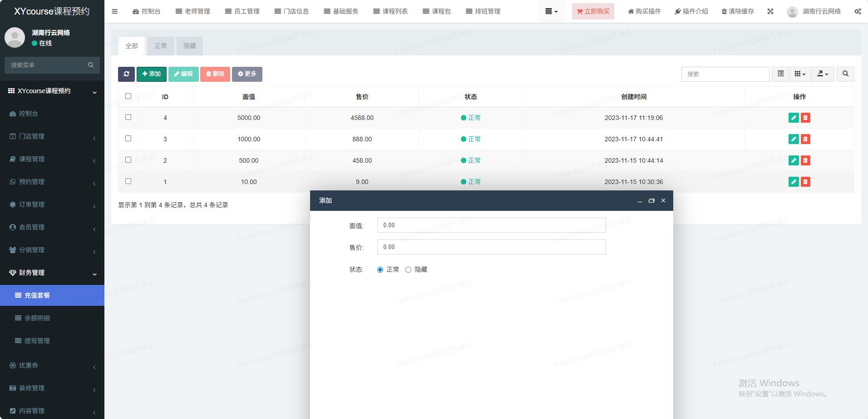This screenshot has height=419, width=868.
Task: Check the select-all checkbox in the table header
Action: [128, 96]
